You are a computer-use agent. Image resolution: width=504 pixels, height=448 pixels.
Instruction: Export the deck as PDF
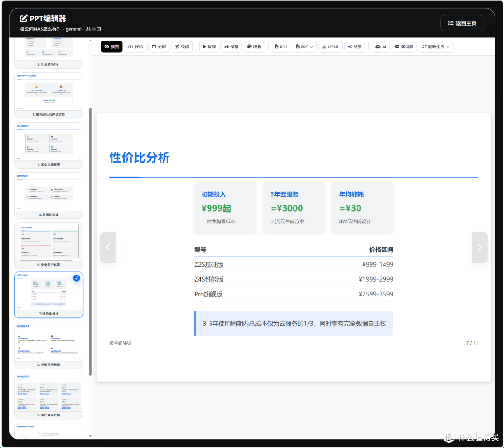(x=281, y=47)
